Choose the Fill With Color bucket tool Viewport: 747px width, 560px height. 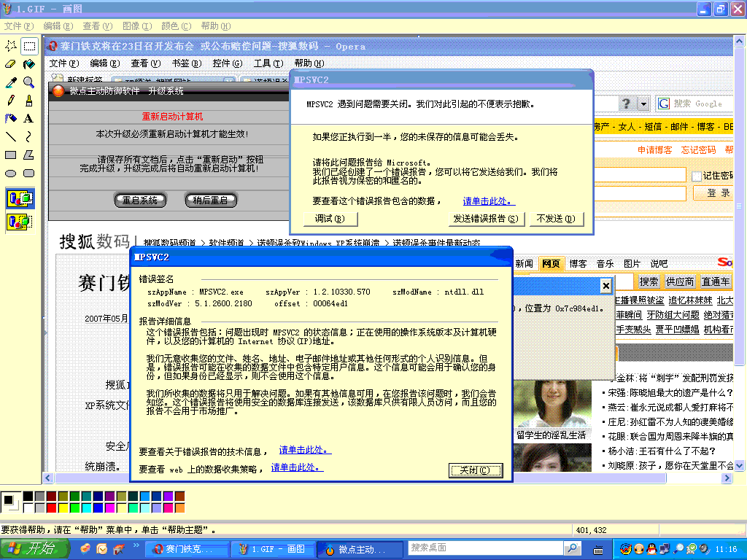29,64
